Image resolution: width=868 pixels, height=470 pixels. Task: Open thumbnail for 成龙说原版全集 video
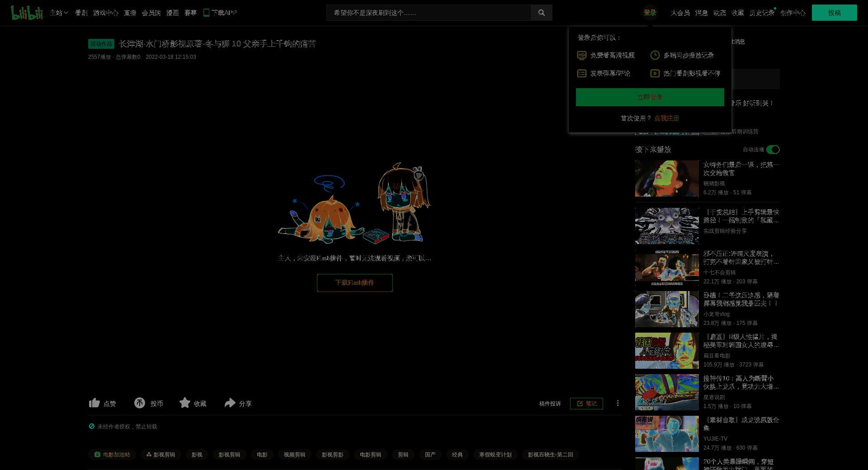pyautogui.click(x=667, y=434)
